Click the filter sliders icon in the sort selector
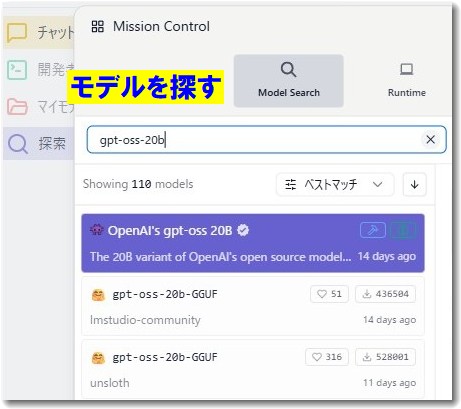This screenshot has height=409, width=461. (290, 184)
